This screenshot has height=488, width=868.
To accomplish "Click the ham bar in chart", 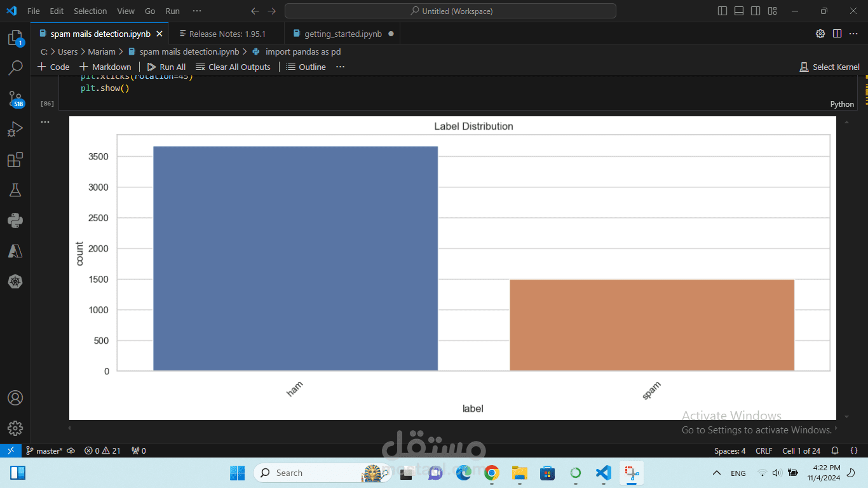I will click(x=295, y=259).
